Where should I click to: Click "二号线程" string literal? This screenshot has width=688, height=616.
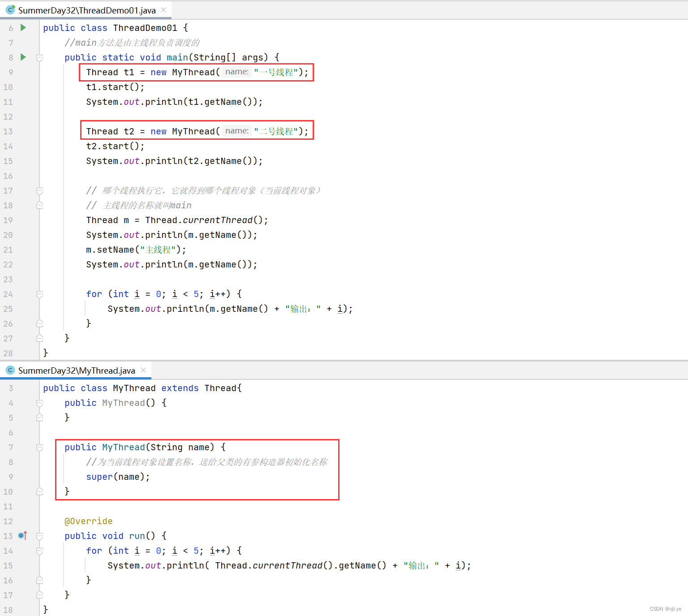tap(276, 131)
